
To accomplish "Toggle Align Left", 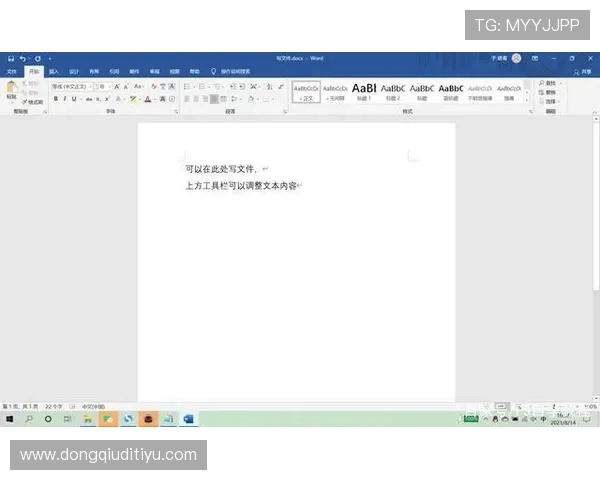I will [187, 99].
